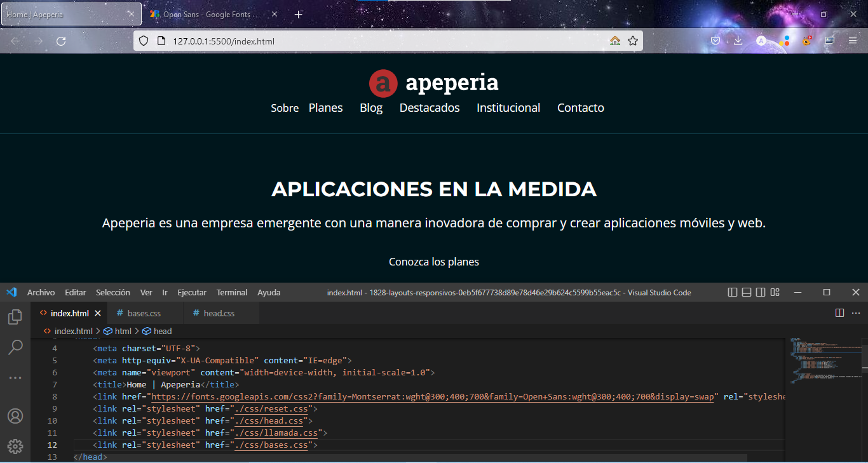
Task: Click the VS Code logo icon
Action: coord(11,293)
